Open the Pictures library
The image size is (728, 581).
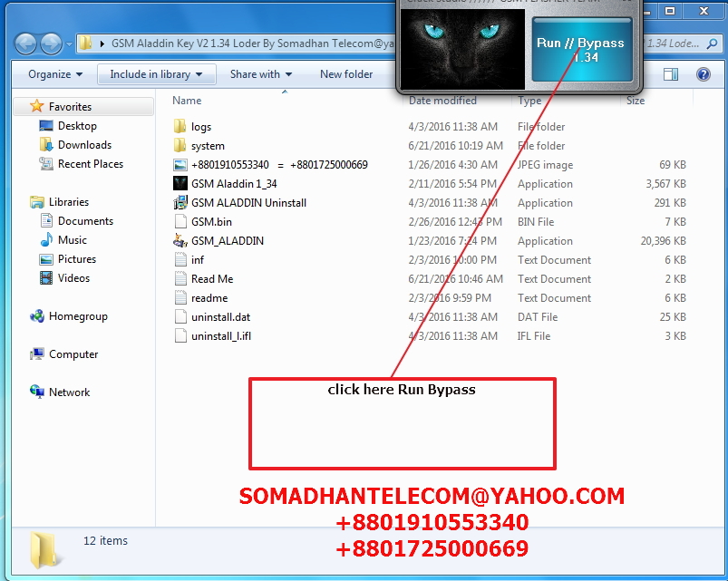point(77,259)
